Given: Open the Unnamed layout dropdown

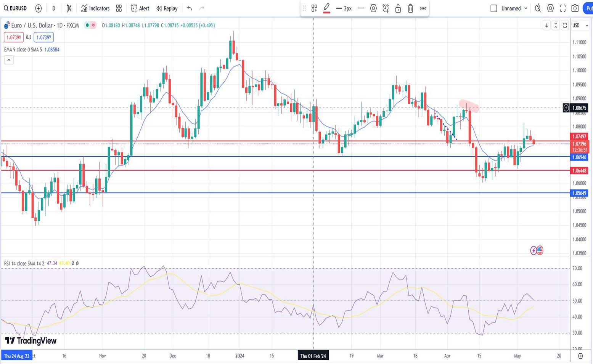Looking at the screenshot, I should coord(526,8).
